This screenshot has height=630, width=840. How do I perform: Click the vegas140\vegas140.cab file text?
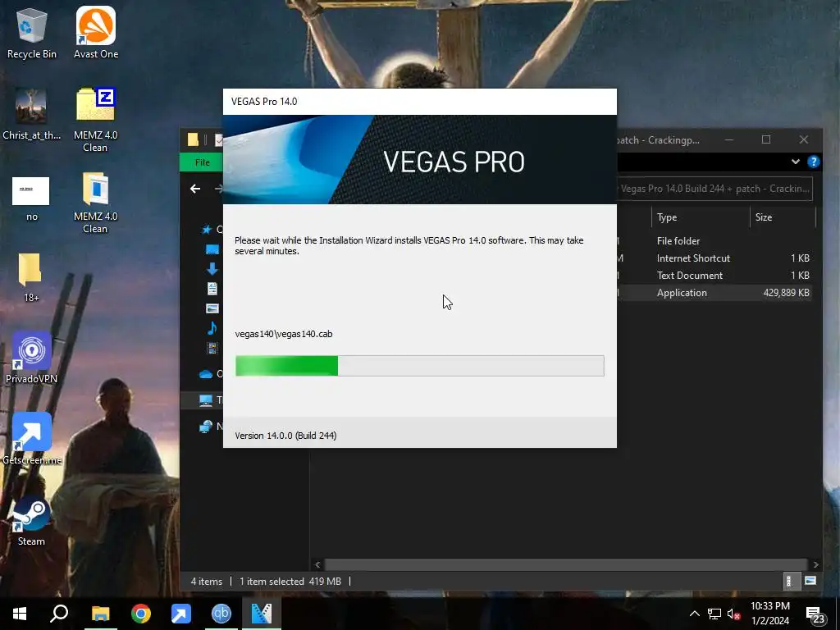coord(283,334)
